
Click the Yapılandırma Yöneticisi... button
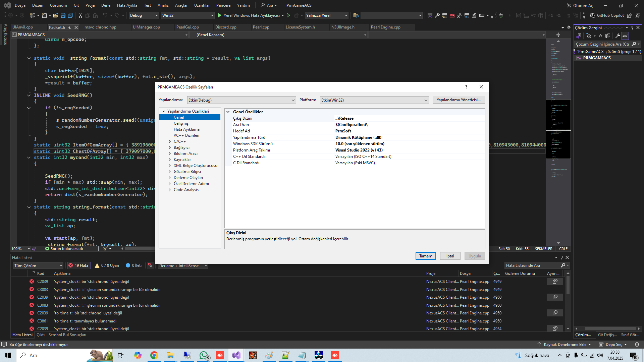[459, 100]
